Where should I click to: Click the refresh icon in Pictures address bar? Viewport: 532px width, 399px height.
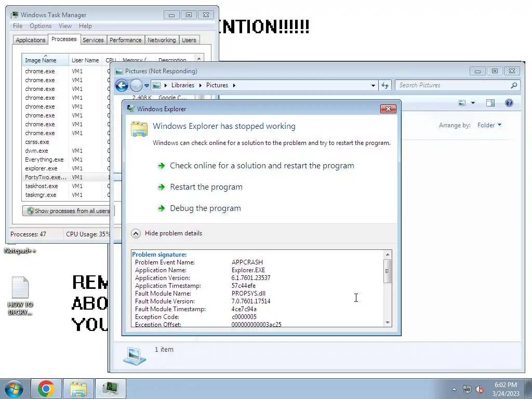(x=385, y=85)
